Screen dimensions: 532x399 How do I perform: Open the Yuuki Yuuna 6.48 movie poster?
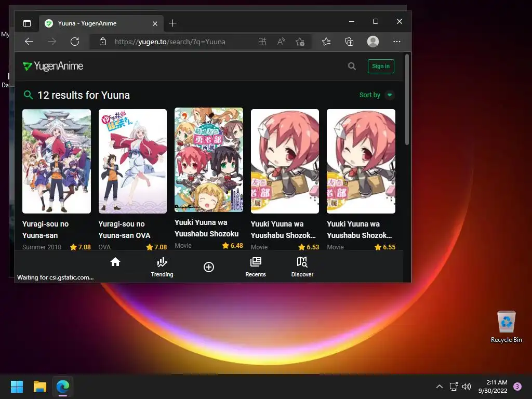click(x=209, y=160)
